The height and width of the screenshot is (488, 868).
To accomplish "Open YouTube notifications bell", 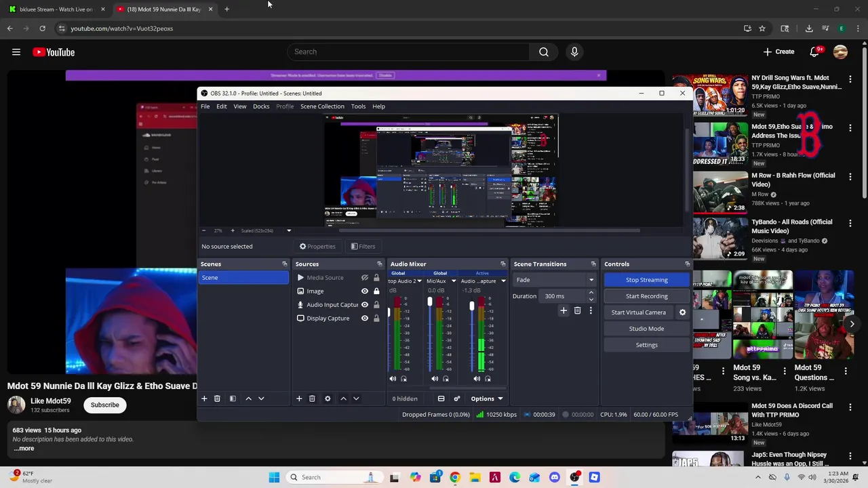I will pyautogui.click(x=814, y=52).
